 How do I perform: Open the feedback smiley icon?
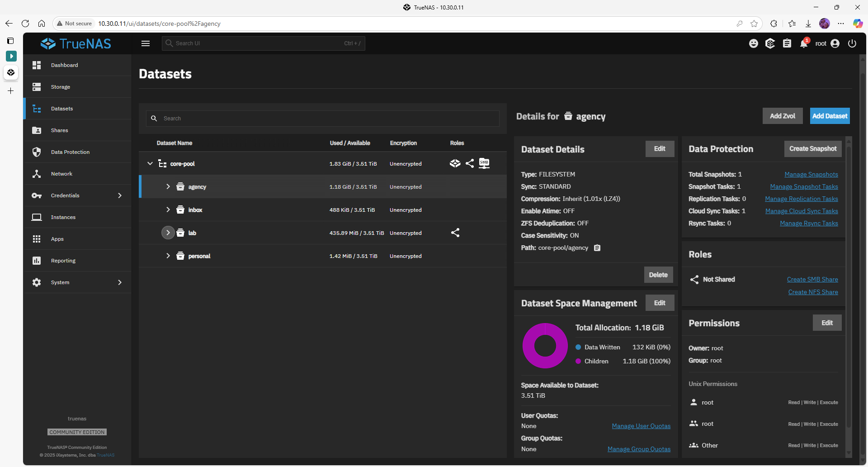pyautogui.click(x=754, y=43)
